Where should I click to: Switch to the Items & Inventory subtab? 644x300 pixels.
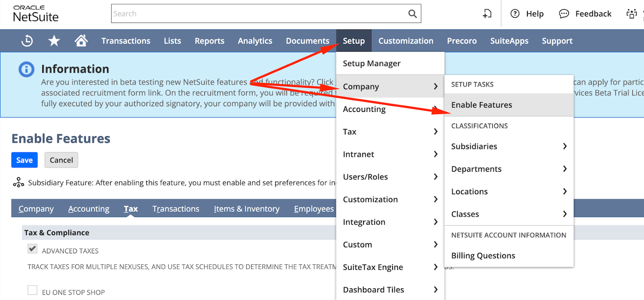[x=247, y=209]
